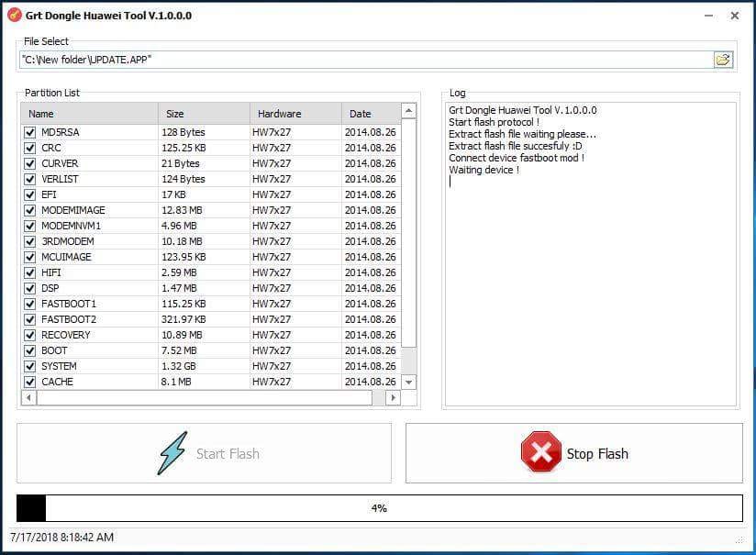Minimize the Grt Dongle Huawei Tool window
The height and width of the screenshot is (555, 756).
pos(708,16)
